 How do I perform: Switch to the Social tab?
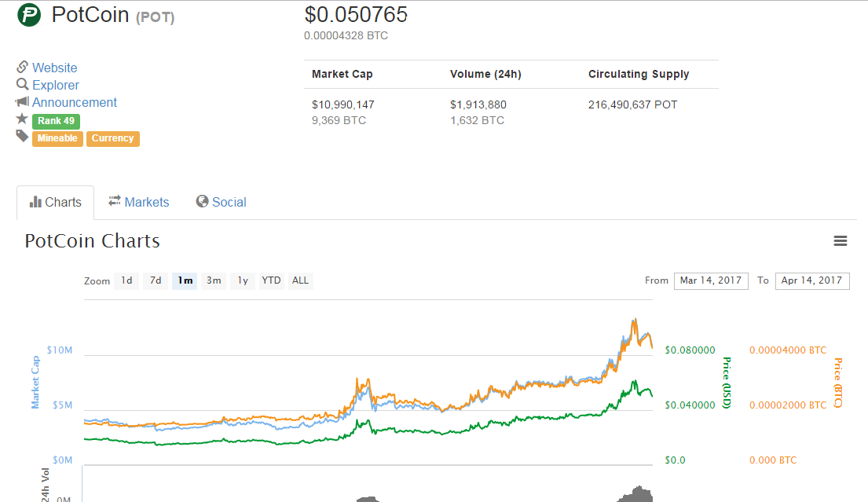click(221, 203)
